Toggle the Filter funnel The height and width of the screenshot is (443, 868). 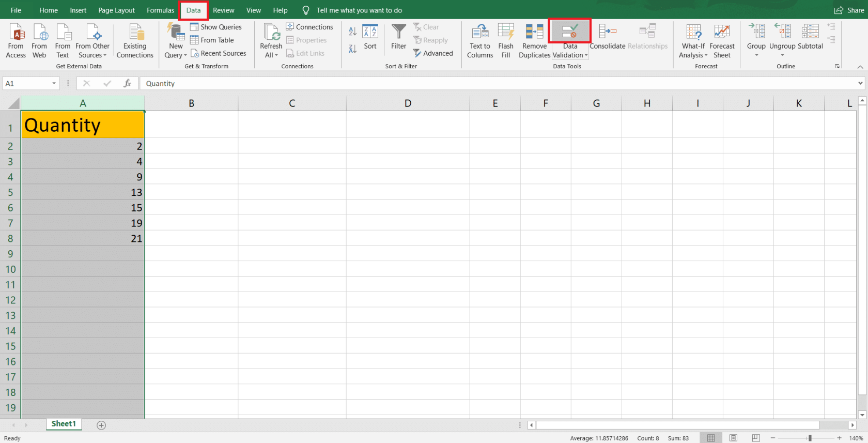tap(398, 37)
